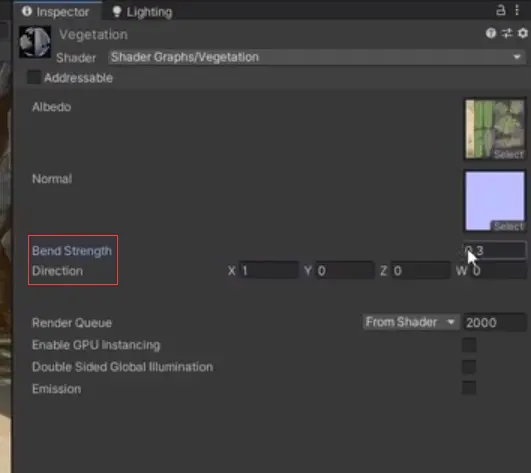This screenshot has height=473, width=531.
Task: Click the Bend Strength value field
Action: (494, 251)
